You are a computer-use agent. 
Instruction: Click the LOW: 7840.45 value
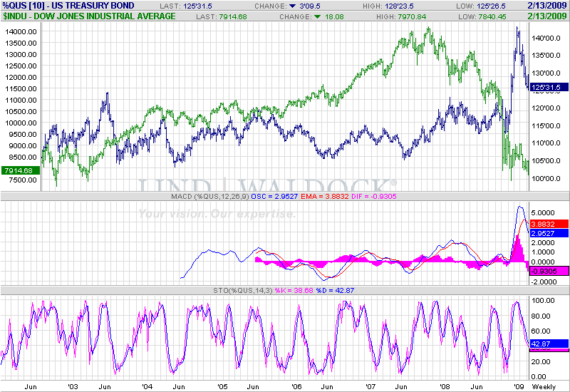click(482, 16)
